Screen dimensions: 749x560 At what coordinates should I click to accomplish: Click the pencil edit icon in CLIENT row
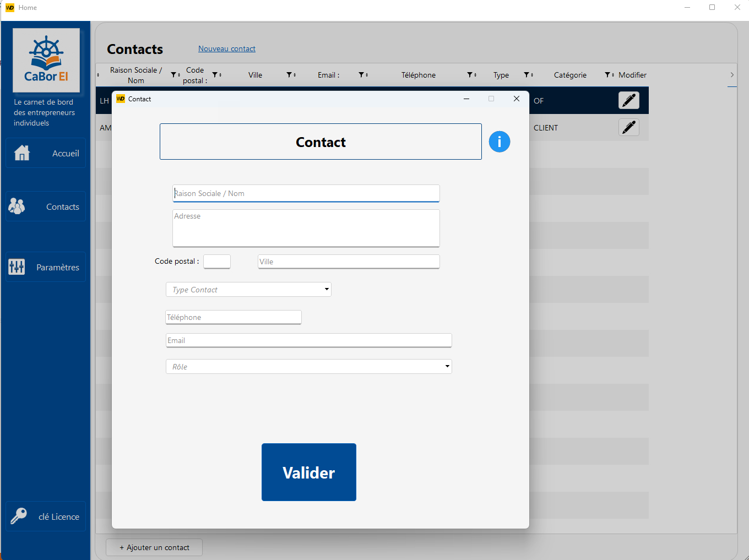[628, 127]
